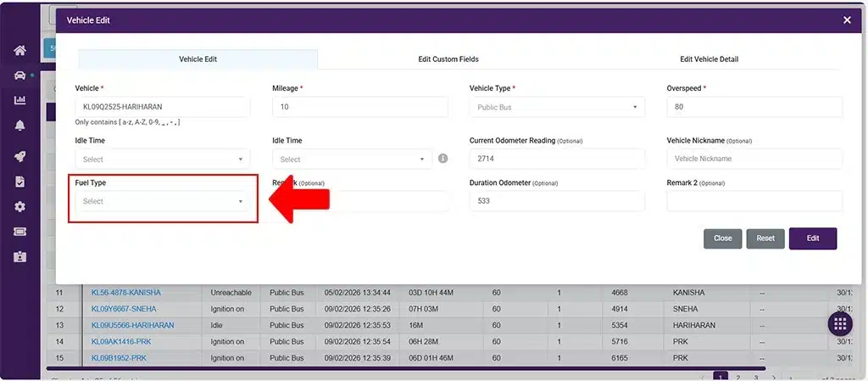Open the checklist document icon in sidebar

20,182
